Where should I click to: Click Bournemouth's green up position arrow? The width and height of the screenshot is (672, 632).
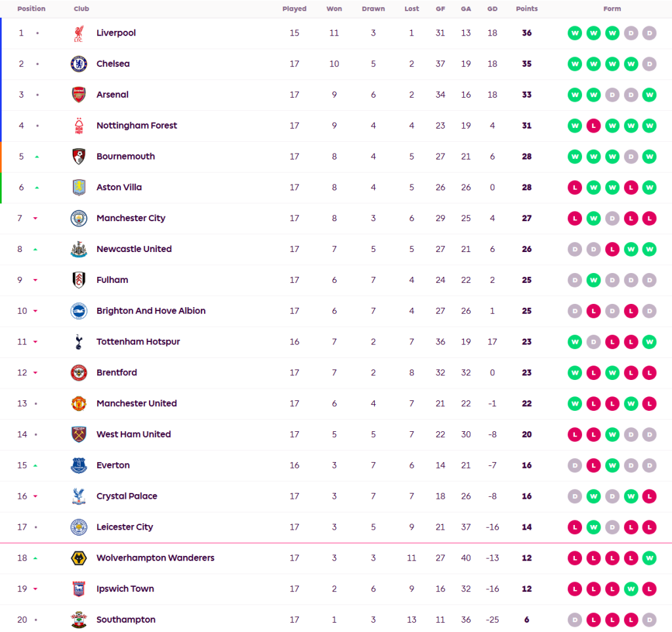tap(37, 157)
